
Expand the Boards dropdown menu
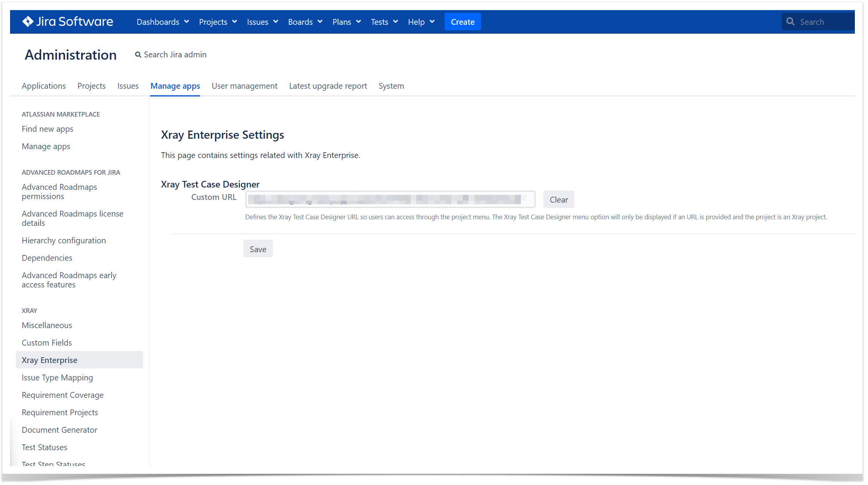305,22
